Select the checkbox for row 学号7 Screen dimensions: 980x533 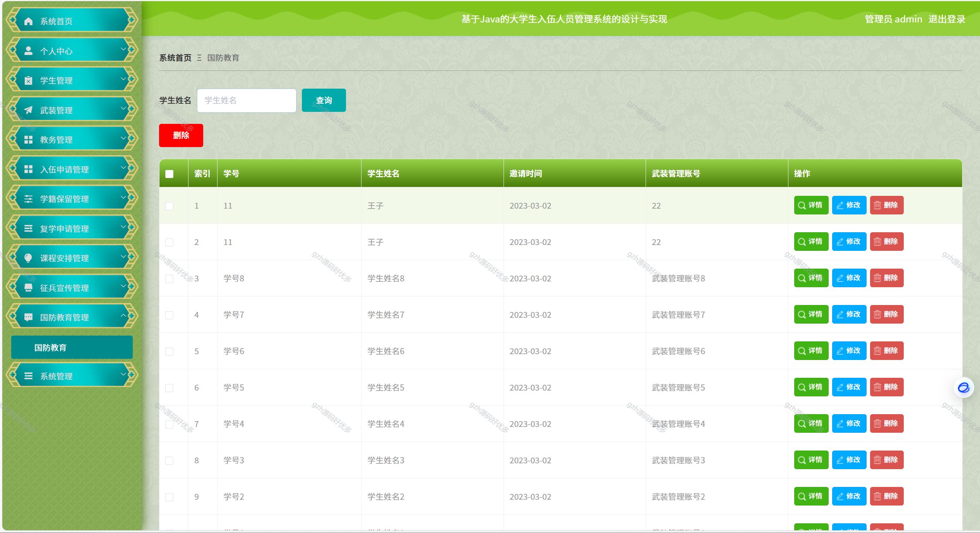pyautogui.click(x=169, y=315)
